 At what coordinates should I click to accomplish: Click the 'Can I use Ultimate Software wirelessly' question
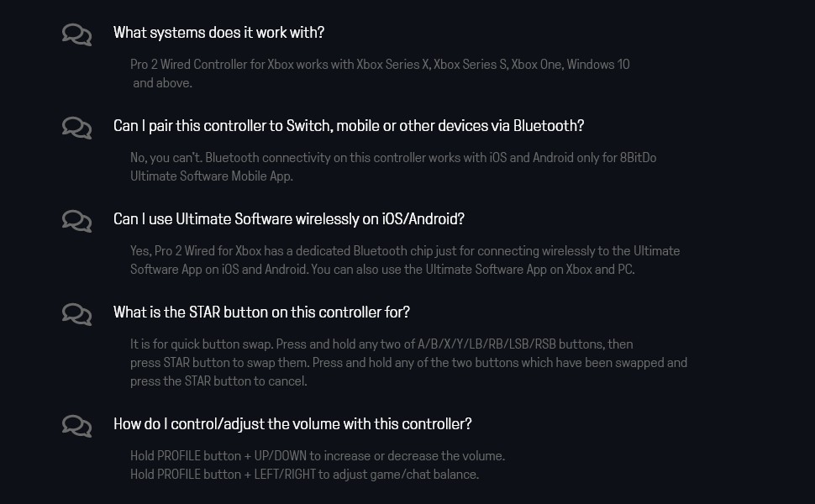[x=288, y=219]
